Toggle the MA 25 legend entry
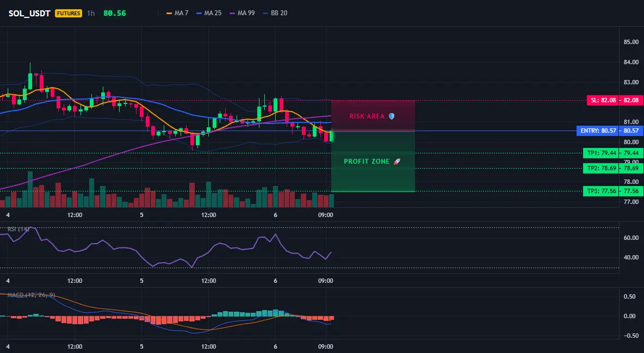644x353 pixels. pos(209,13)
